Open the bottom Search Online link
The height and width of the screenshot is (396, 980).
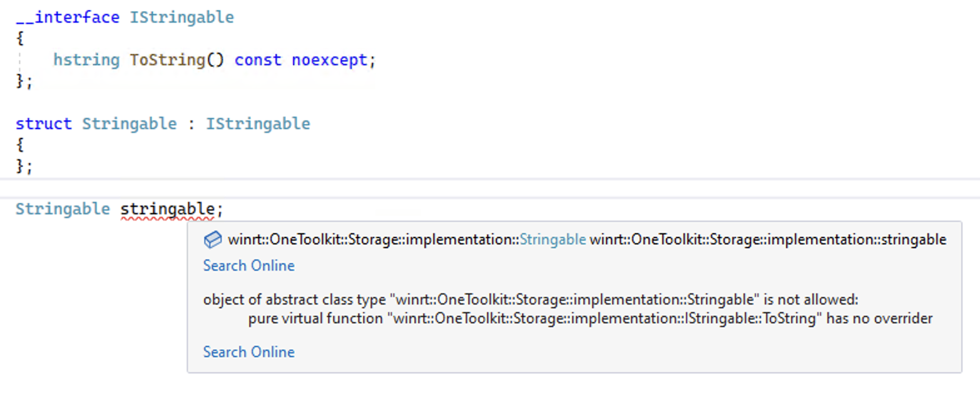[x=248, y=352]
